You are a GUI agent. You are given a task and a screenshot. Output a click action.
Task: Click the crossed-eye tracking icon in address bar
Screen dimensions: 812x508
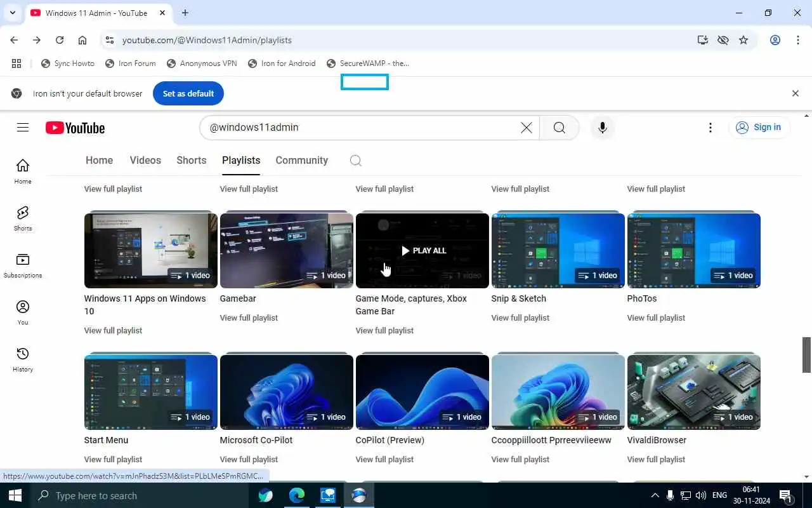723,40
